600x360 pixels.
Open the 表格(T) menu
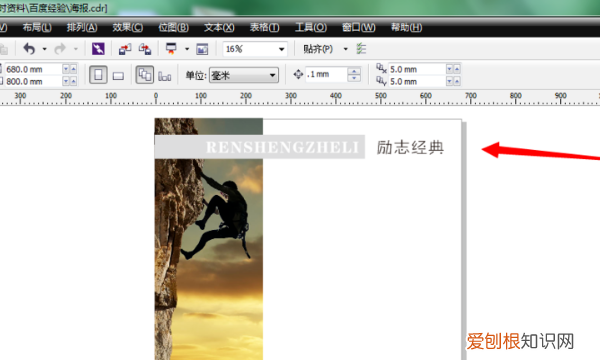(264, 27)
